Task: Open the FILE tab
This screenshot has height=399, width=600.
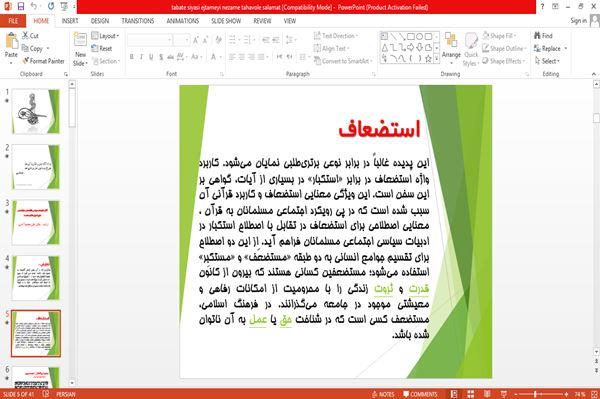Action: click(x=13, y=21)
